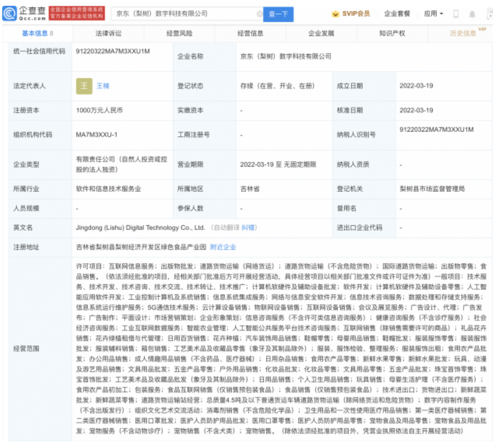Click company type 有限责任公司 value
The image size is (499, 448).
point(121,164)
